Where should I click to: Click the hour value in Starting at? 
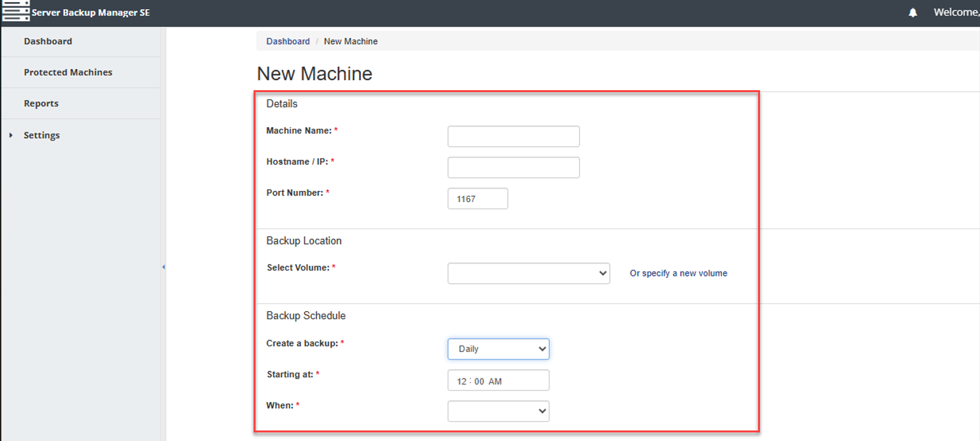coord(462,381)
